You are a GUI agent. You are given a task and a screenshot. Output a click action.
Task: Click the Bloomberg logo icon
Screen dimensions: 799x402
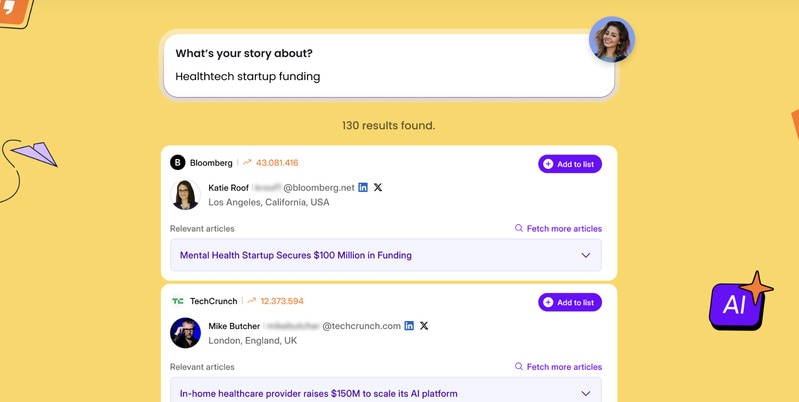coord(178,163)
